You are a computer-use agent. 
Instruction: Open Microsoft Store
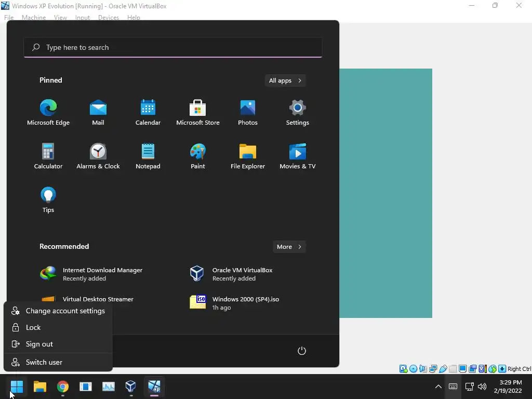[198, 112]
